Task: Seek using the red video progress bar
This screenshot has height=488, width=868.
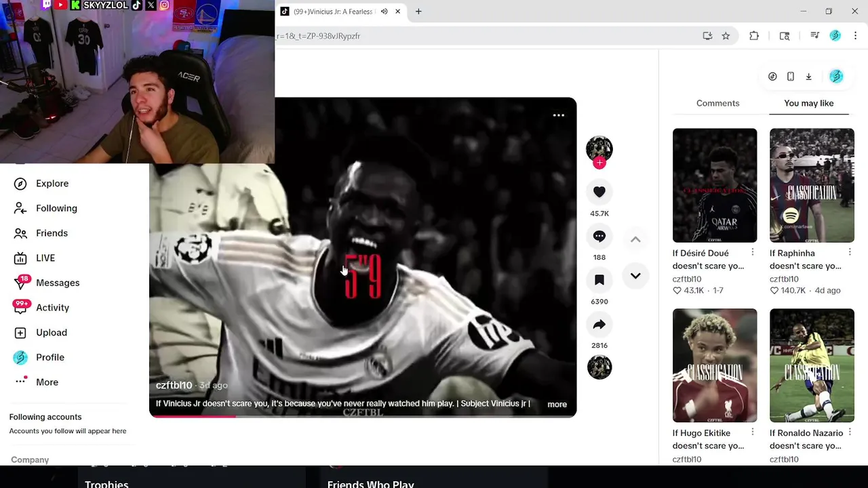Action: (x=363, y=415)
